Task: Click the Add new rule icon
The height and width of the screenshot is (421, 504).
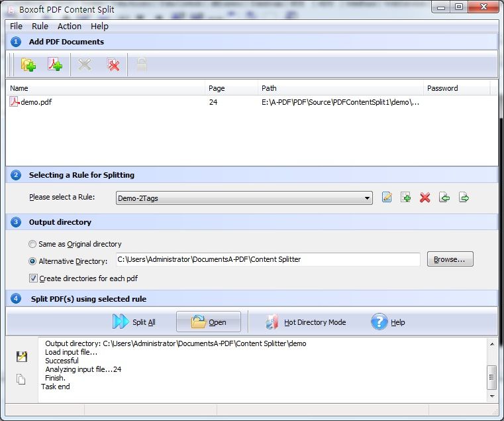Action: pos(405,197)
